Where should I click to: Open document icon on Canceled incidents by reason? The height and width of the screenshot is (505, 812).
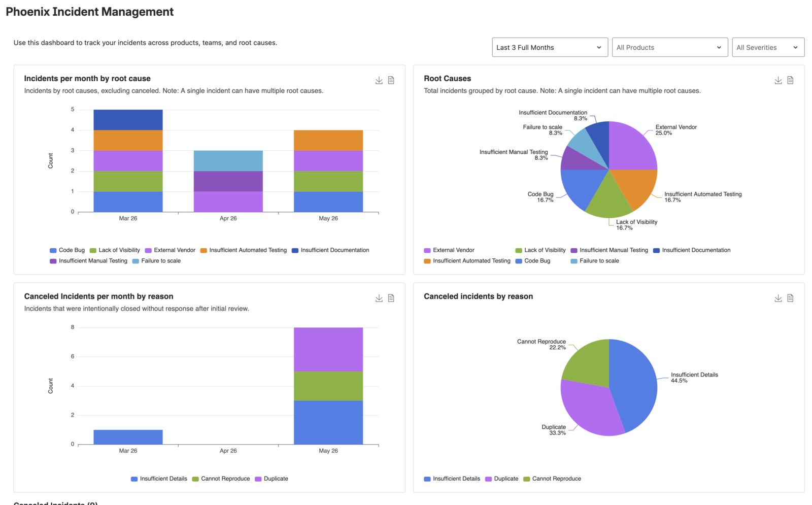790,298
